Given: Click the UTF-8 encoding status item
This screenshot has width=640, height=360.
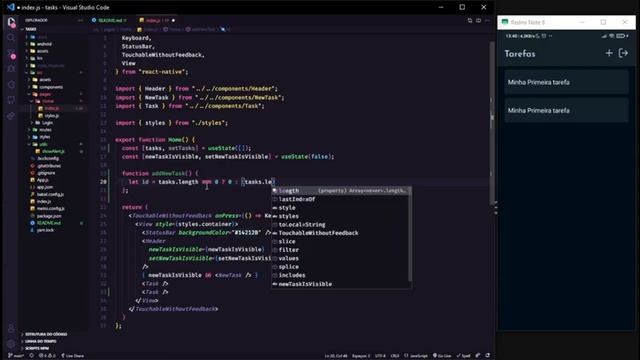Looking at the screenshot, I should click(x=380, y=356).
